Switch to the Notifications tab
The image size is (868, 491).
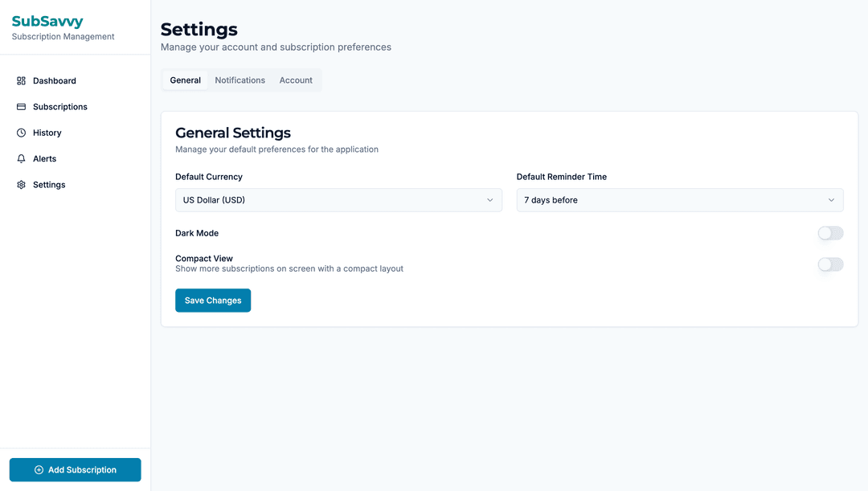point(240,80)
